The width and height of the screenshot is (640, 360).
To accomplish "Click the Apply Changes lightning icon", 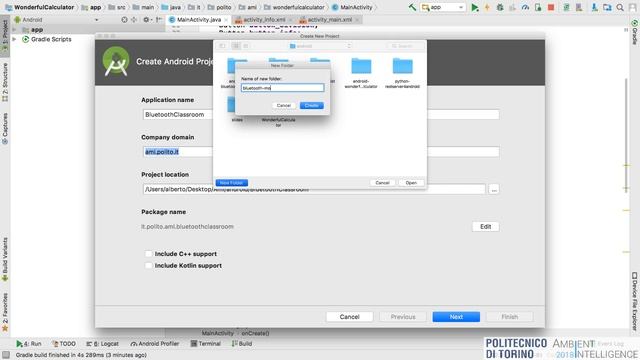I will pyautogui.click(x=487, y=7).
